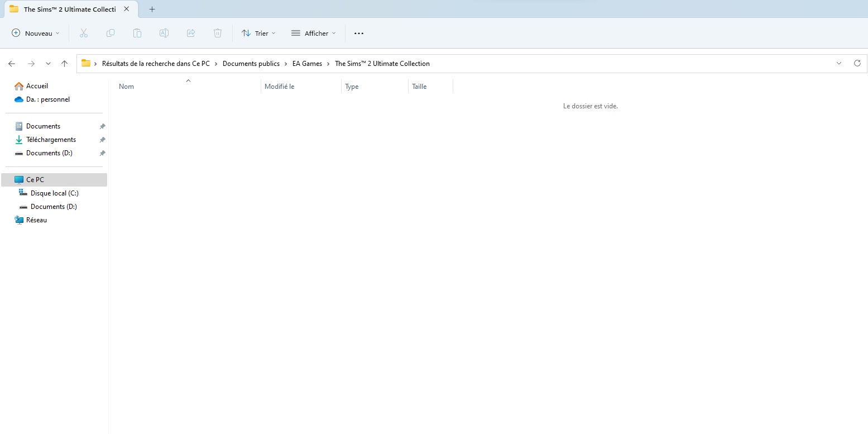Click Documents publics breadcrumb segment
868x434 pixels.
251,64
